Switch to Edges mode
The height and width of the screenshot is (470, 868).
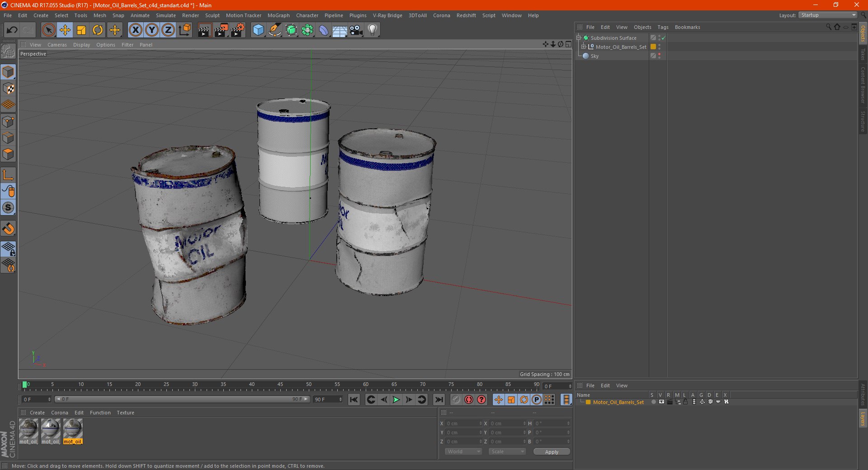point(8,138)
